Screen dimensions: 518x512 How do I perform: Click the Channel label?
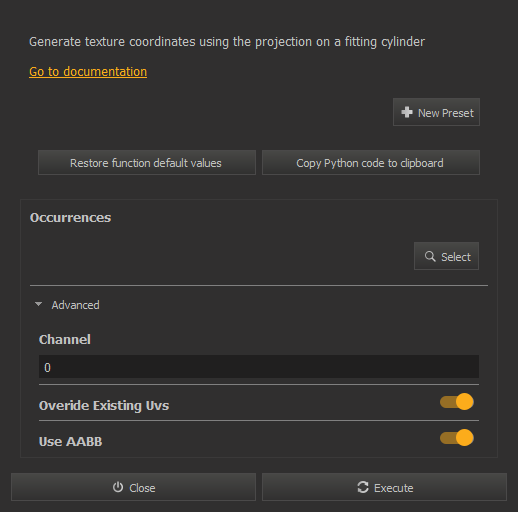click(65, 340)
